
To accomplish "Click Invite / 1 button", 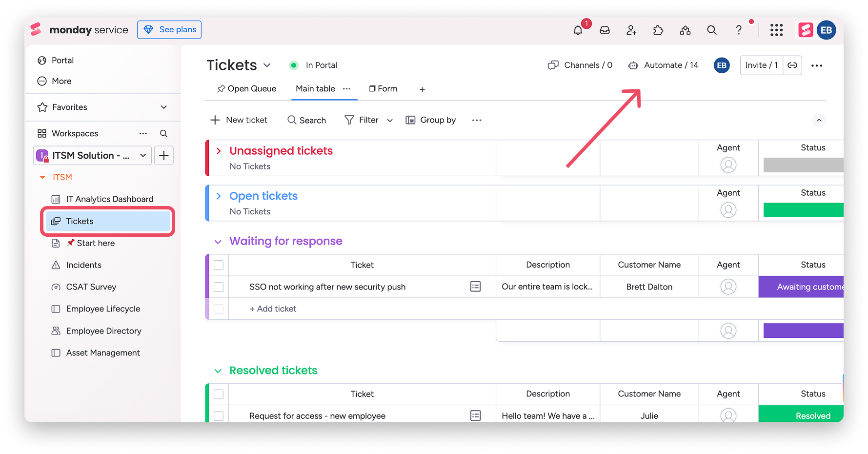I will 762,65.
